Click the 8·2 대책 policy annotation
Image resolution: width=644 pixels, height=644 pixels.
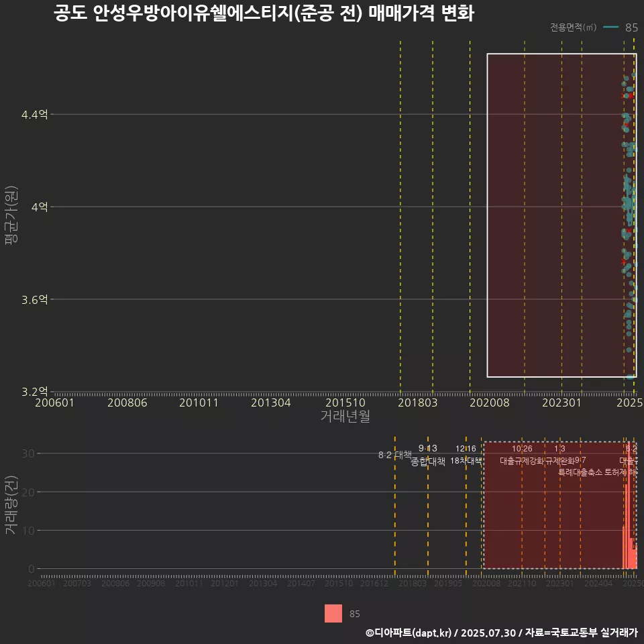[x=394, y=455]
